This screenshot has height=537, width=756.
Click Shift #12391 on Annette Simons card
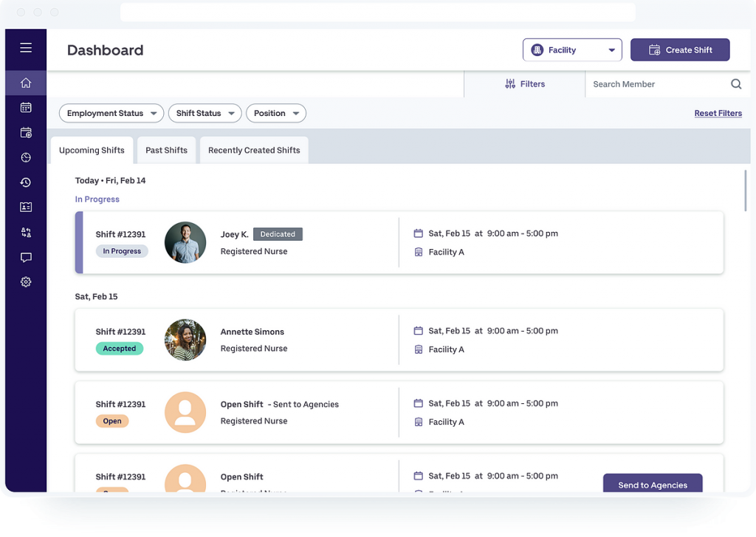pyautogui.click(x=120, y=332)
